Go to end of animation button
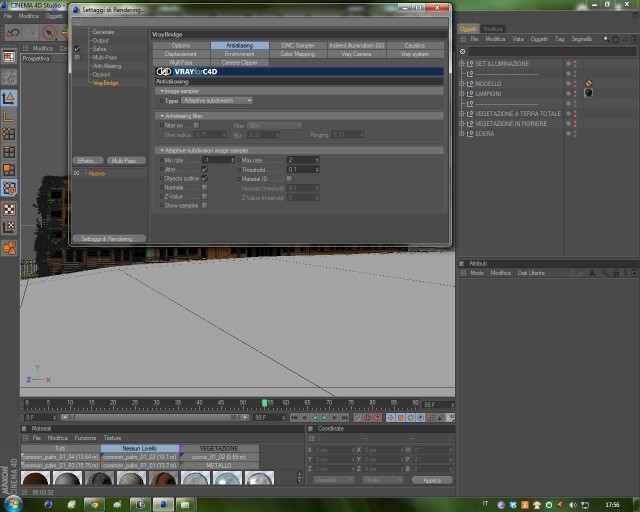This screenshot has width=640, height=512. (345, 418)
